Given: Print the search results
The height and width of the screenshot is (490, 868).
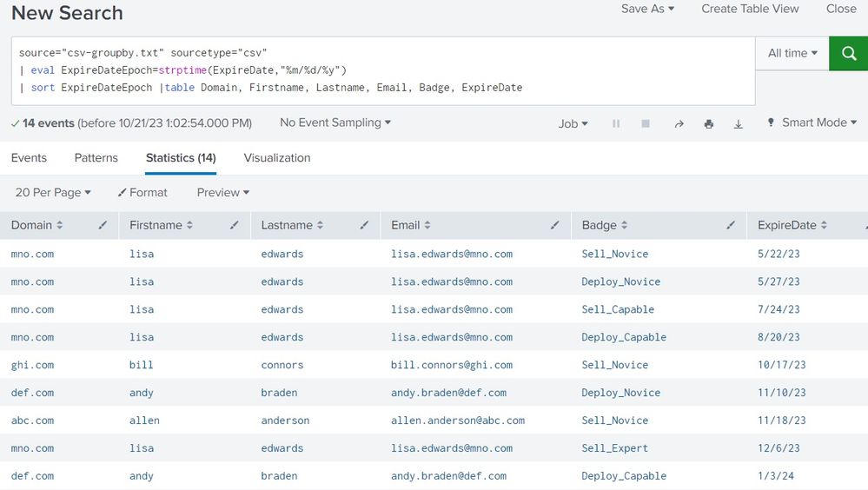Looking at the screenshot, I should click(x=709, y=123).
